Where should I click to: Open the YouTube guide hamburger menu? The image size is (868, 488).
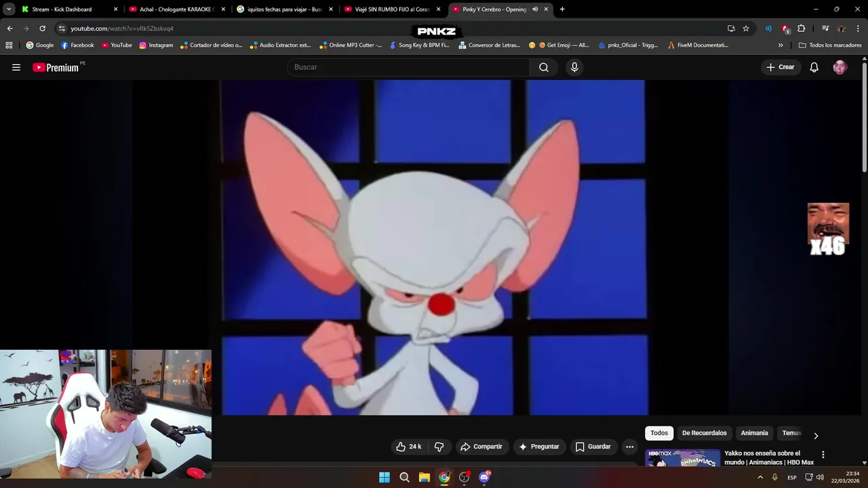[16, 67]
